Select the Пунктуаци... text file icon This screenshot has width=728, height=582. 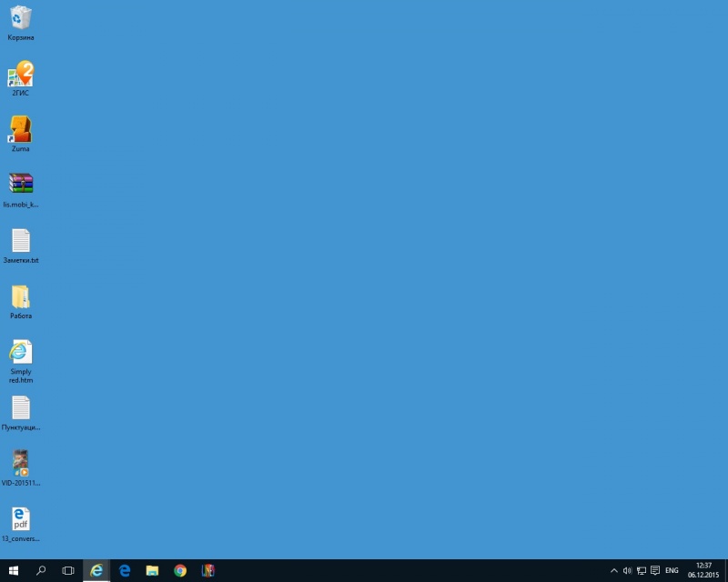pyautogui.click(x=20, y=413)
